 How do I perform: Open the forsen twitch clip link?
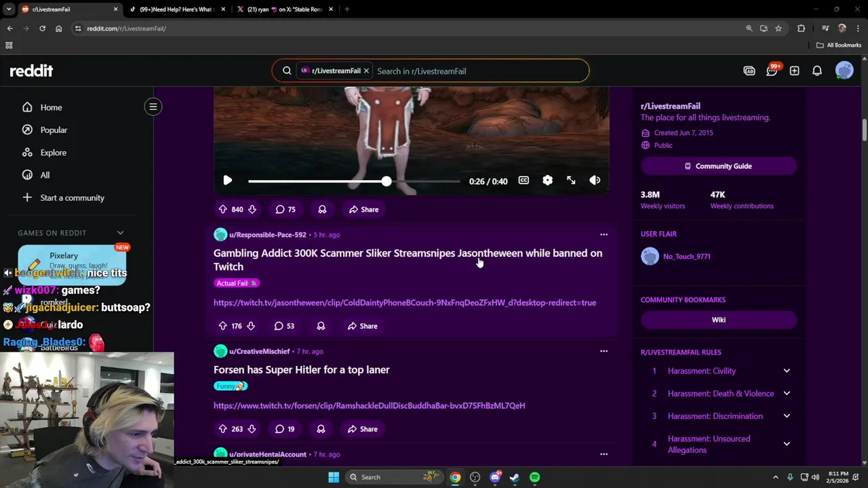coord(370,406)
